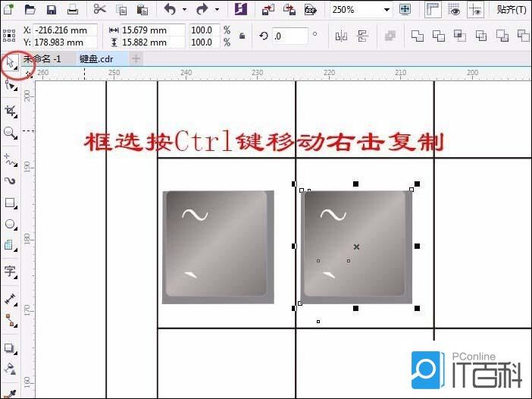This screenshot has height=399, width=532.
Task: Click the Publish to PDF icon
Action: click(311, 10)
